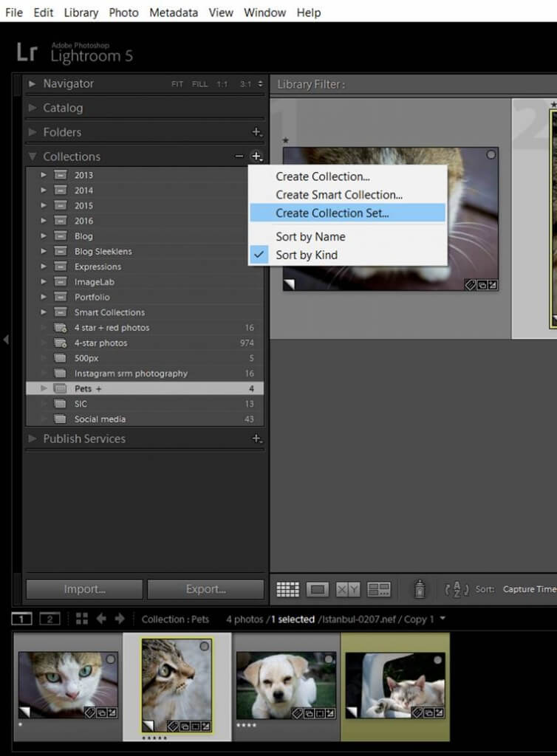Click the Collections plus icon
557x756 pixels.
point(256,157)
